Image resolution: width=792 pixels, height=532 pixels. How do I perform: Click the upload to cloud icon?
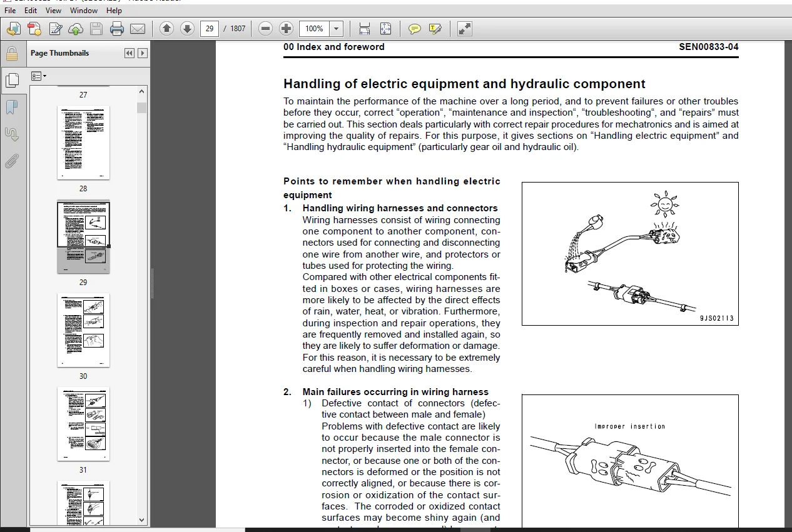coord(76,29)
